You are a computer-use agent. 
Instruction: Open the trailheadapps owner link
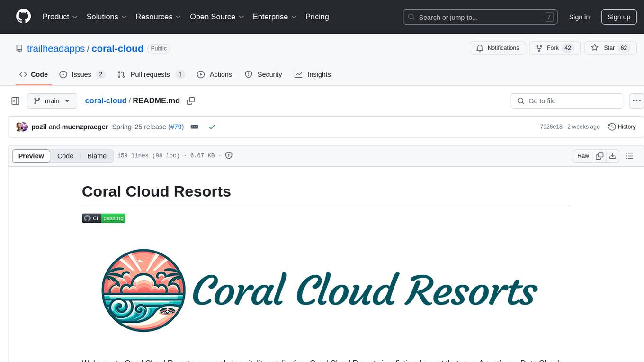[x=56, y=48]
